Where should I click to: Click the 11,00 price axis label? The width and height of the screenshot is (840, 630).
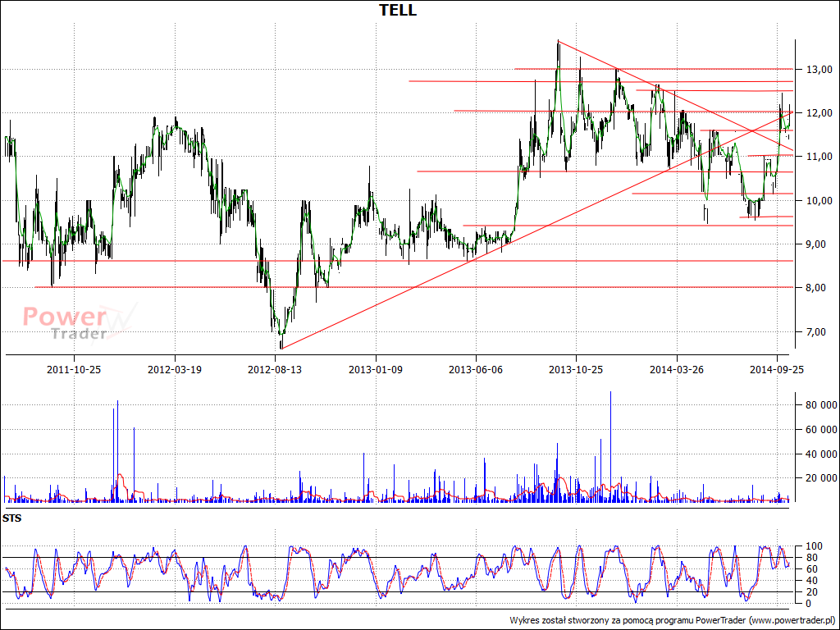point(819,157)
